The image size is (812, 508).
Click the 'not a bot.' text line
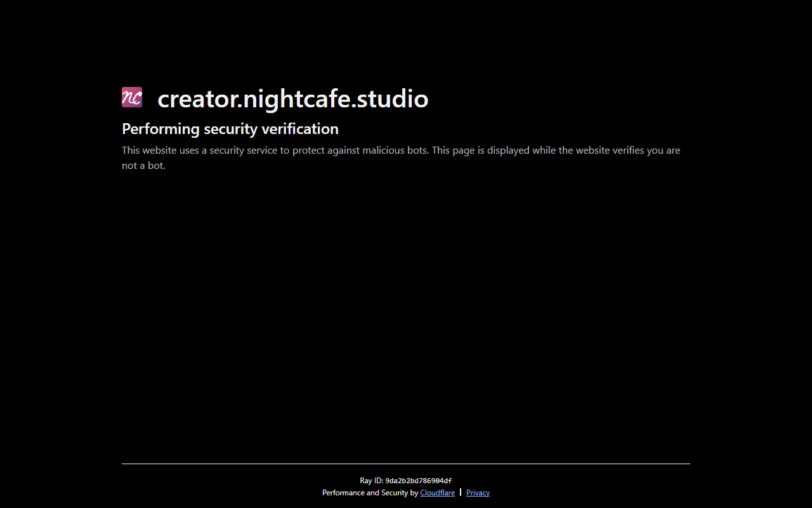click(143, 166)
